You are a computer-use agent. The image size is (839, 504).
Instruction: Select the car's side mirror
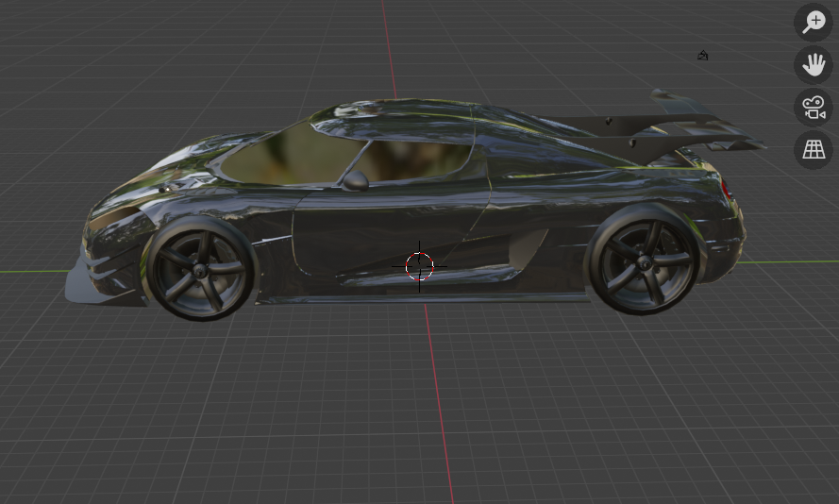pos(354,180)
